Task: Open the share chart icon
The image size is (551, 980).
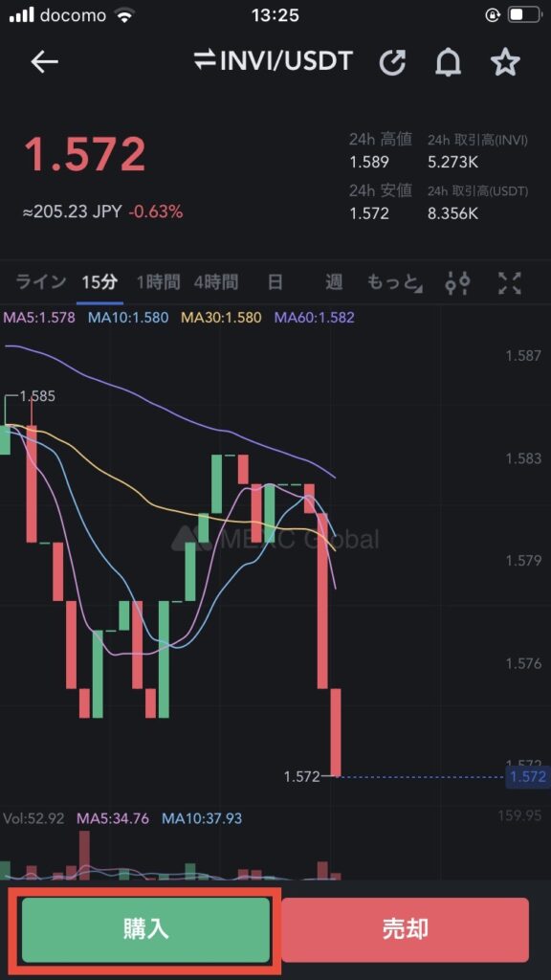Action: click(393, 62)
